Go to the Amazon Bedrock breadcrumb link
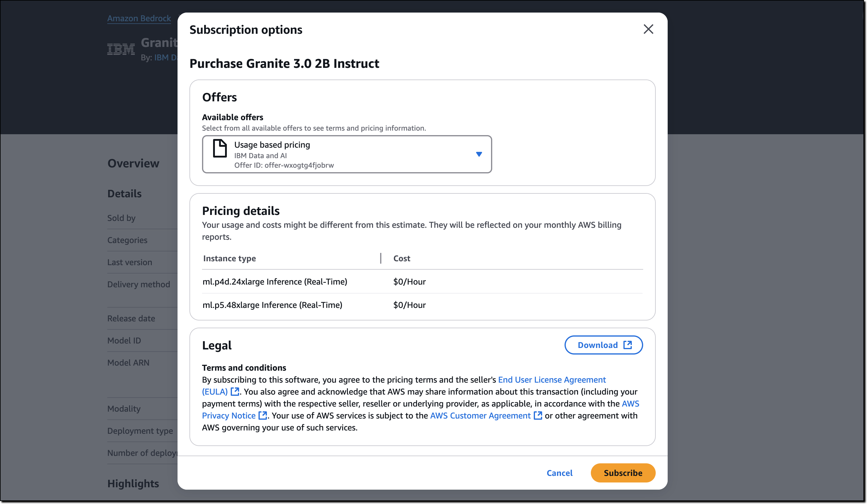The height and width of the screenshot is (504, 867). (x=139, y=18)
